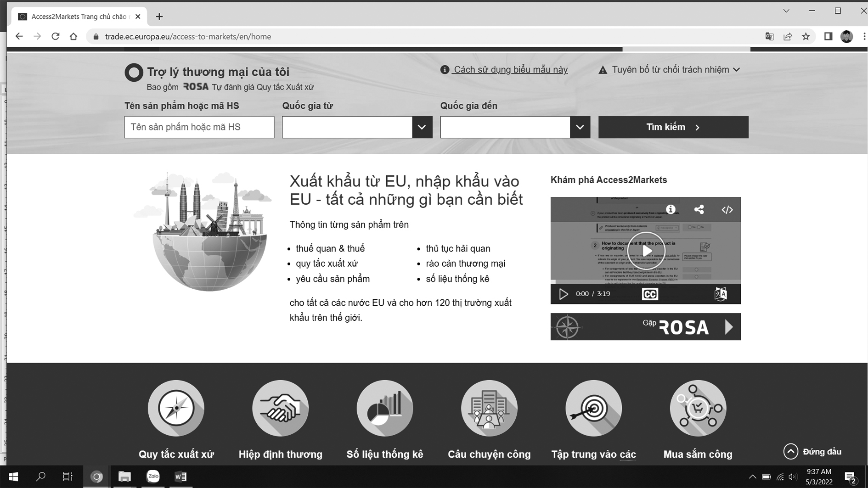868x488 pixels.
Task: Show video info icon details
Action: (671, 210)
